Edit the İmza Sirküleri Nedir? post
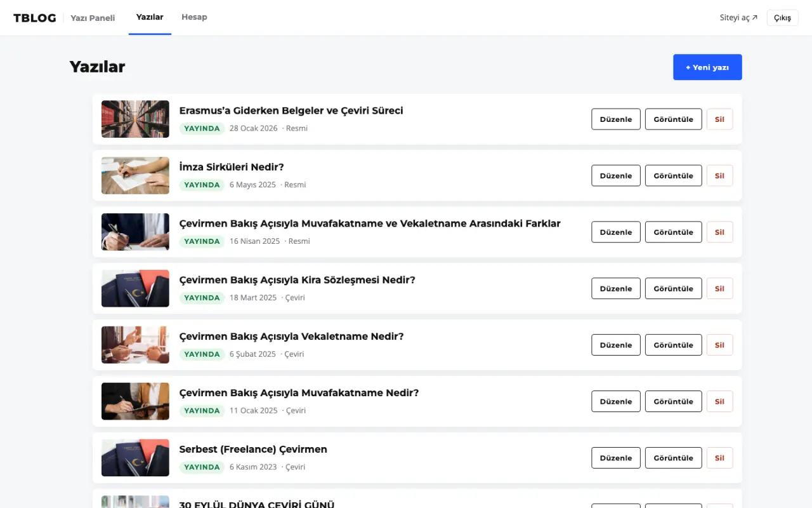This screenshot has height=508, width=812. tap(616, 176)
